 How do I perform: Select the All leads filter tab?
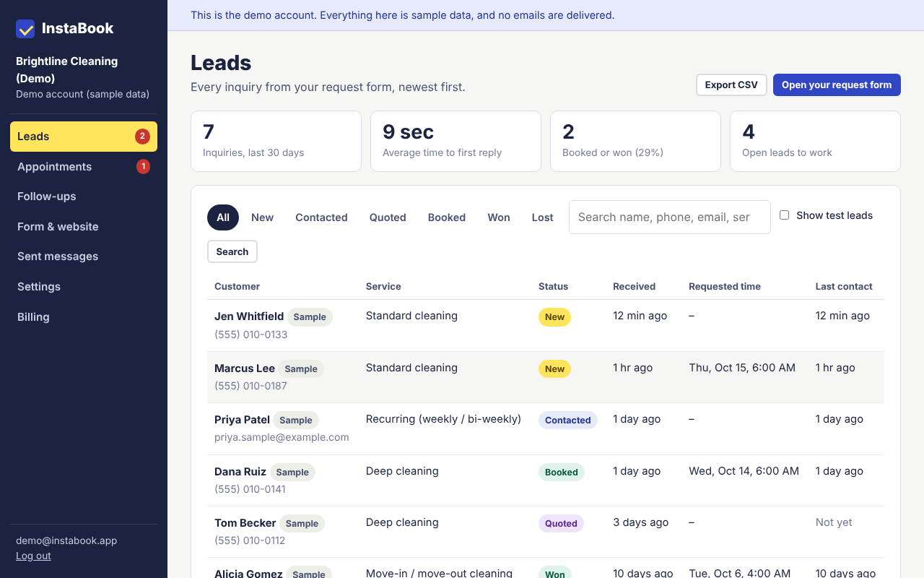coord(223,217)
